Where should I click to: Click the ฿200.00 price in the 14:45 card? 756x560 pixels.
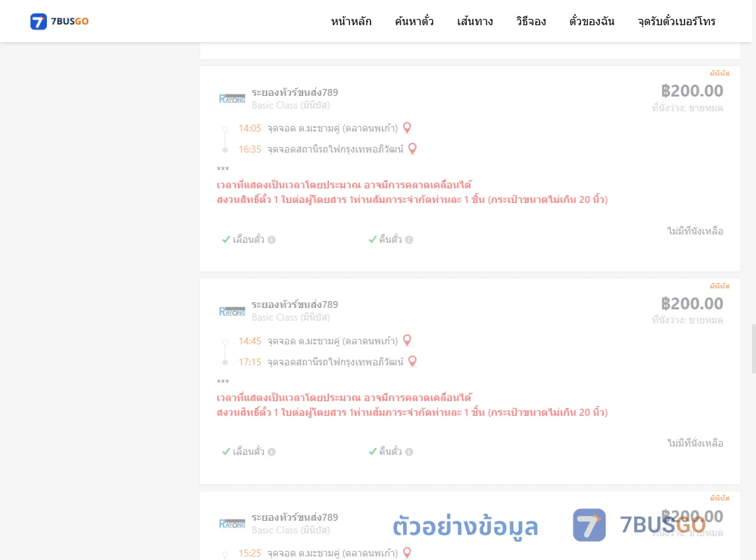point(692,303)
